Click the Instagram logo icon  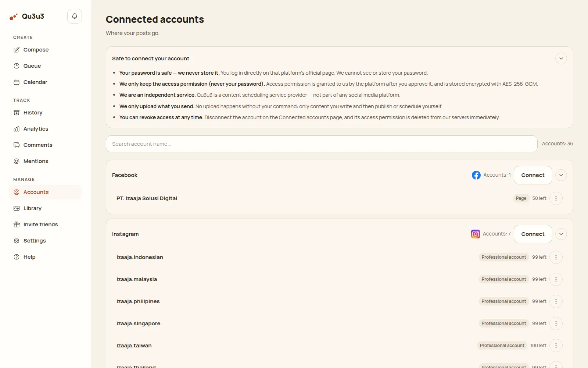tap(476, 234)
